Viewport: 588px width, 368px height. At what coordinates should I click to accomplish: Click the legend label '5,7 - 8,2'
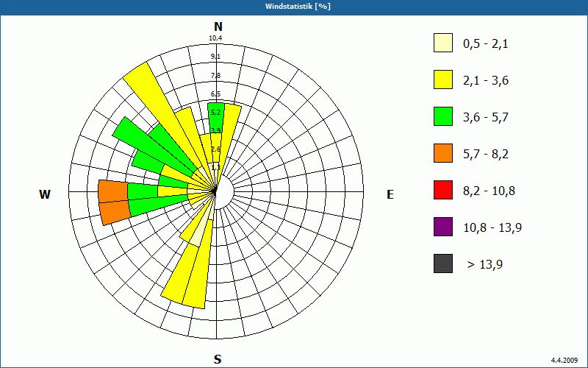[x=486, y=155]
